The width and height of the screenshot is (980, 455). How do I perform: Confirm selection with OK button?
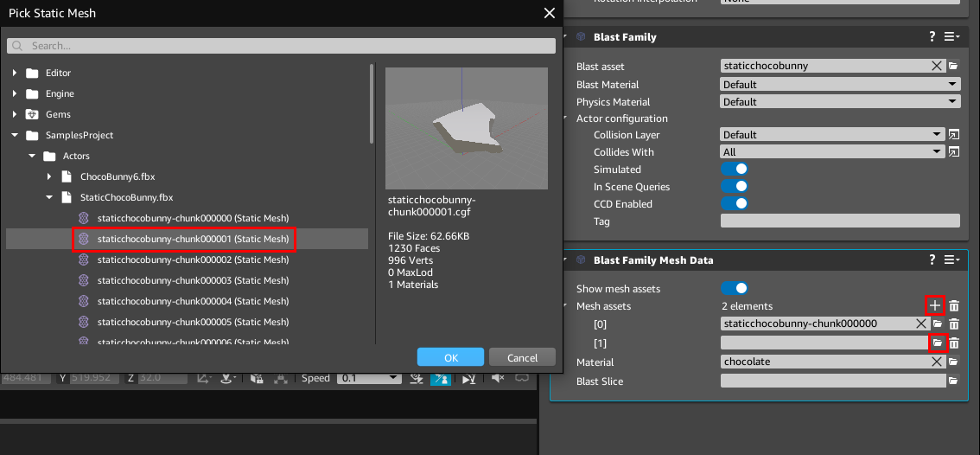(450, 357)
